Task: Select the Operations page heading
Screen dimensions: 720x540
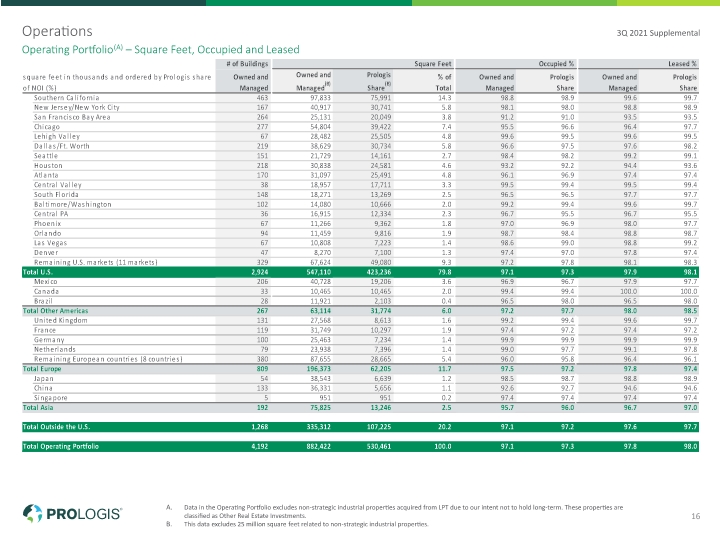Action: (x=57, y=31)
